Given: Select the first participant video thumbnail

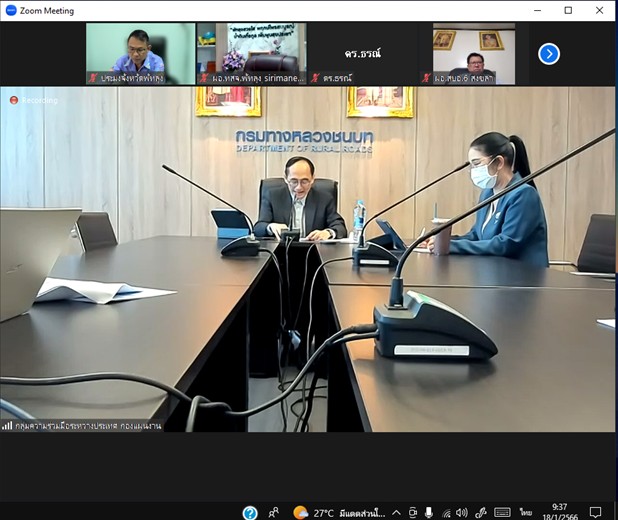Looking at the screenshot, I should 140,54.
